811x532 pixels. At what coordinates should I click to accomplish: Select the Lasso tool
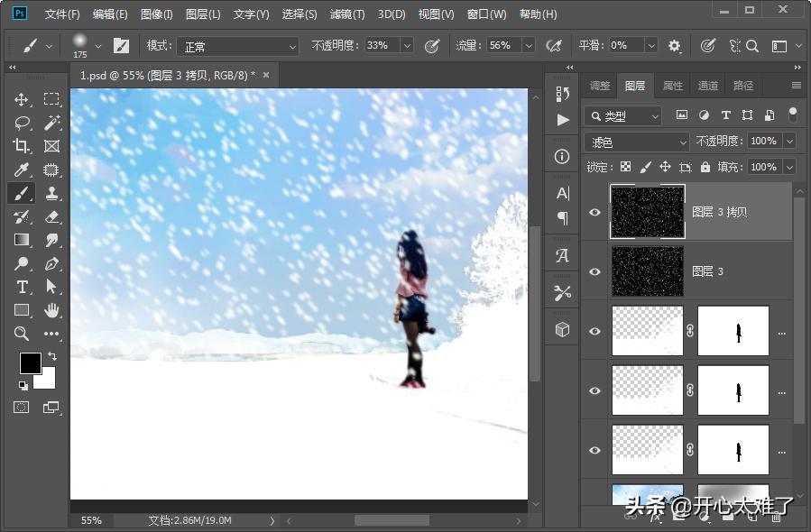tap(21, 123)
